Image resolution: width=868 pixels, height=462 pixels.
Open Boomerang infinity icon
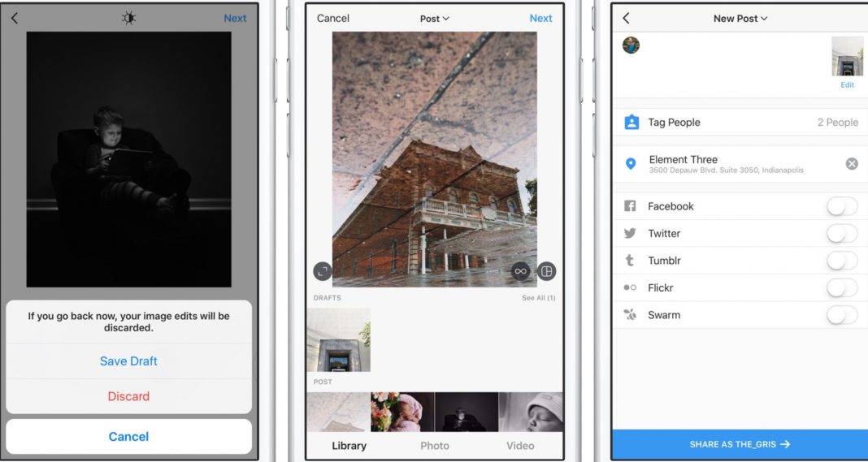pyautogui.click(x=520, y=271)
